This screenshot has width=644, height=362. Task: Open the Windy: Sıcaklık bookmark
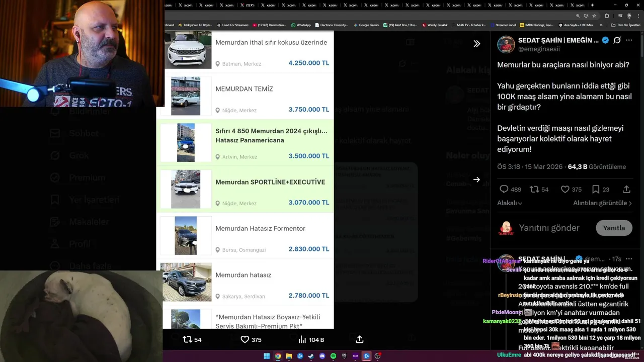coord(435,25)
